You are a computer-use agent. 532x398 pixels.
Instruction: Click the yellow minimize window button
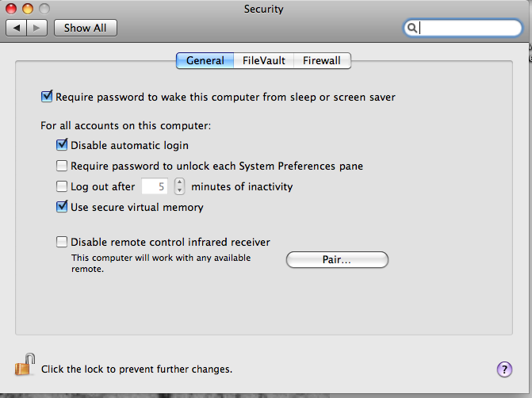(28, 9)
